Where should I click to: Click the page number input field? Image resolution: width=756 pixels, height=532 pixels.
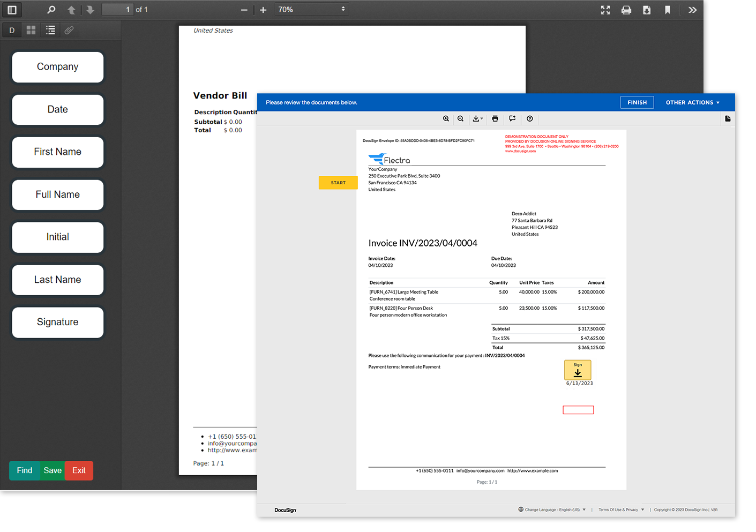(117, 10)
